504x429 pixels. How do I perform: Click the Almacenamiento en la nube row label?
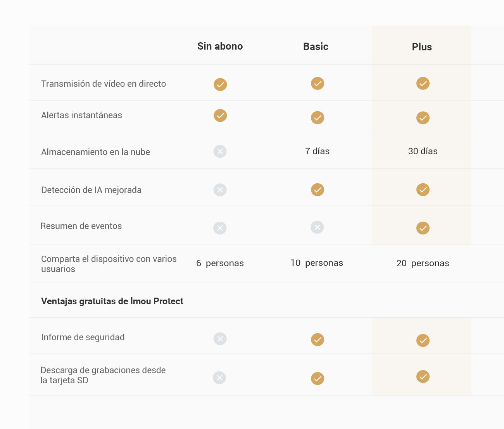pyautogui.click(x=95, y=152)
